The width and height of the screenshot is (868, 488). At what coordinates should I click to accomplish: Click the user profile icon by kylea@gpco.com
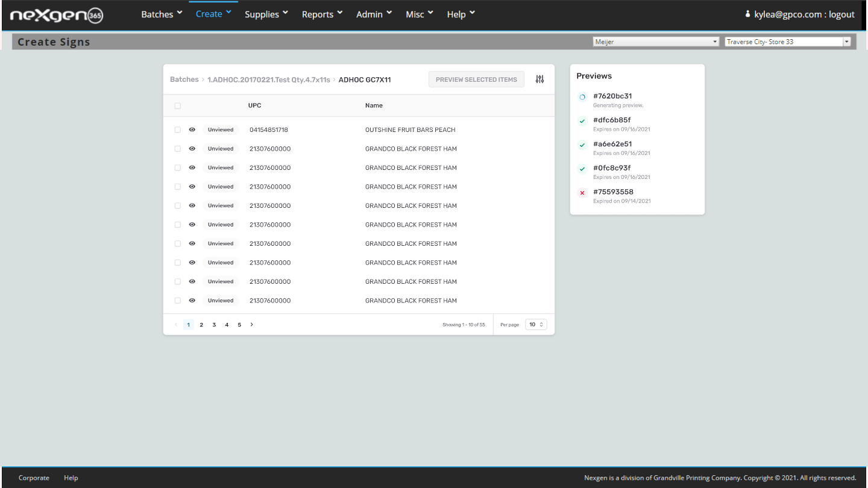pyautogui.click(x=748, y=14)
